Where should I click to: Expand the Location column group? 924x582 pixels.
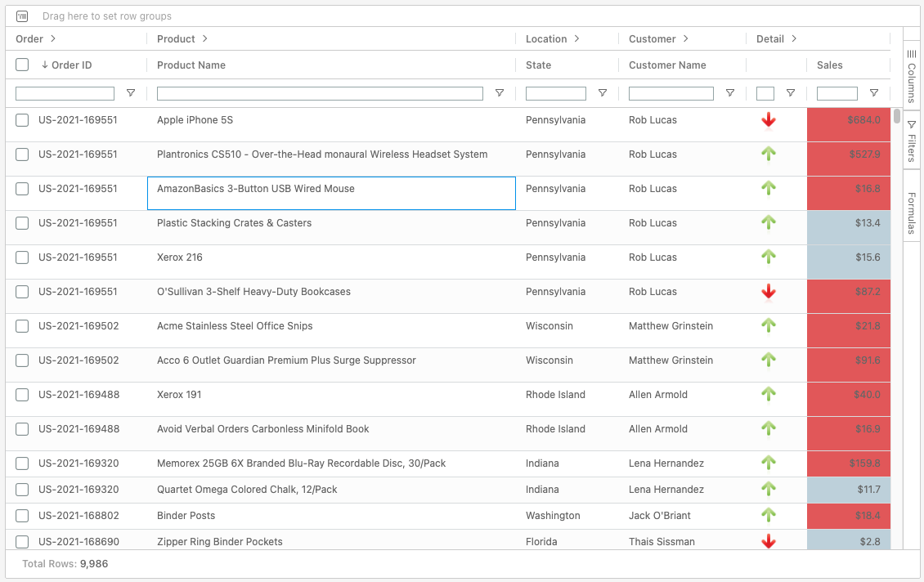point(576,38)
